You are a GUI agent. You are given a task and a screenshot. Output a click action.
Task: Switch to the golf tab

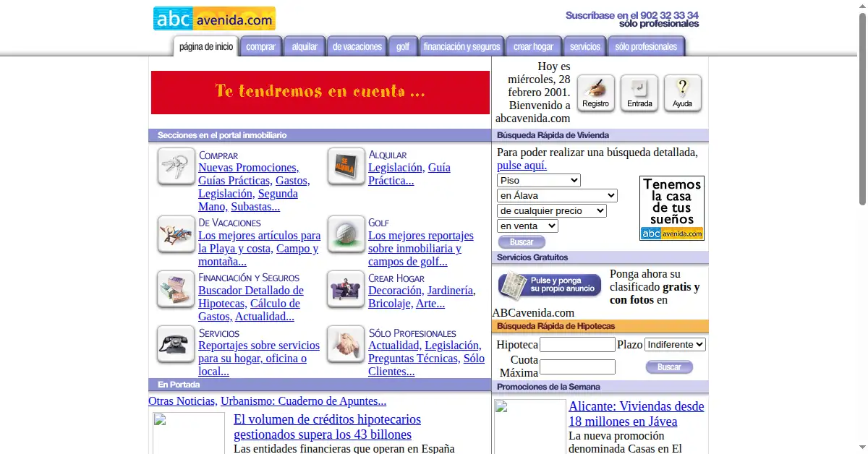(403, 46)
